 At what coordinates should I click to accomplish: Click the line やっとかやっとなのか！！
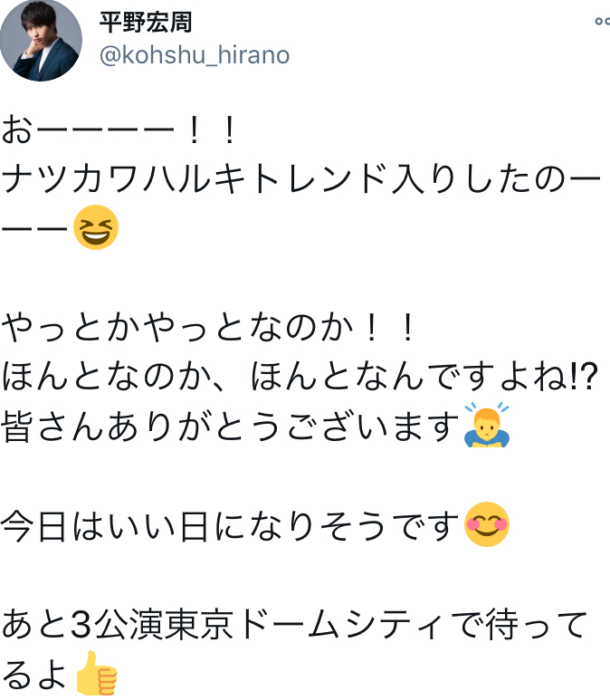[x=208, y=328]
